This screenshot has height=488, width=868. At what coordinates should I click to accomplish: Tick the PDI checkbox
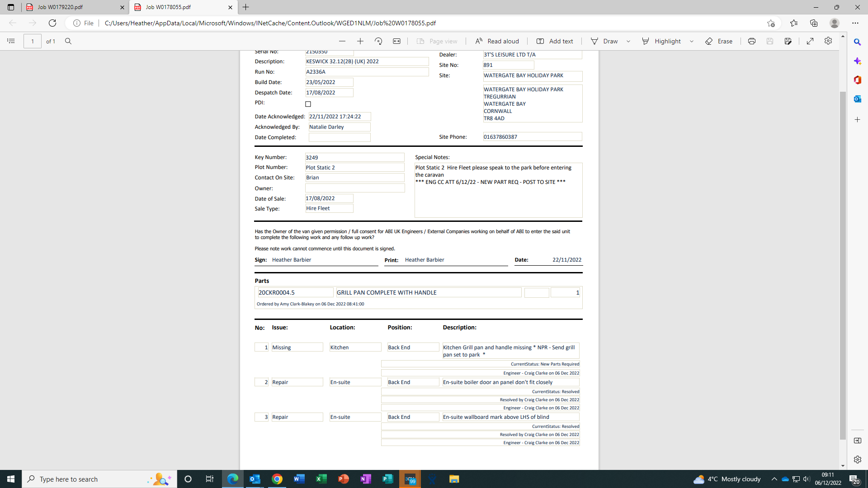308,104
